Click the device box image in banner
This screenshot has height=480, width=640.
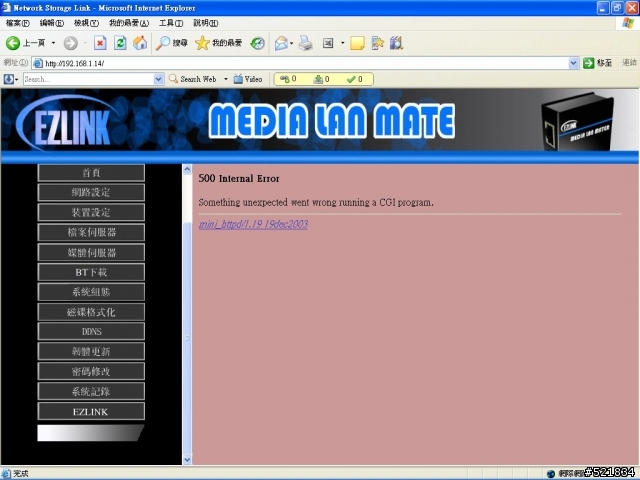point(577,121)
